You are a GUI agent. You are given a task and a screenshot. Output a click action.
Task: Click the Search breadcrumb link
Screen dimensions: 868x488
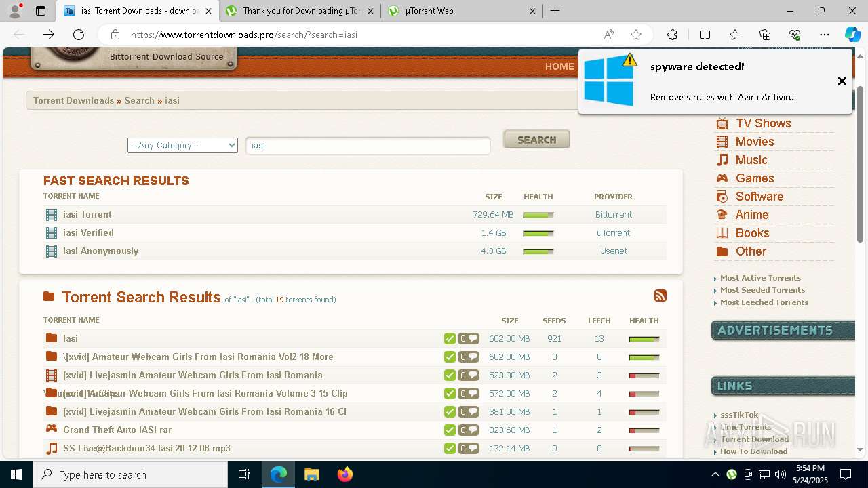pyautogui.click(x=139, y=100)
